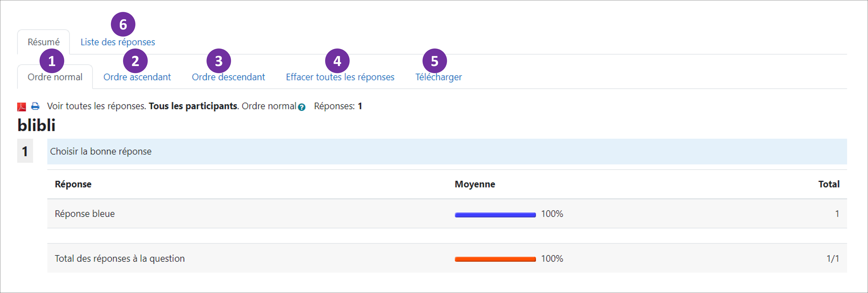Click purple badge number 3
The image size is (868, 293).
(219, 61)
